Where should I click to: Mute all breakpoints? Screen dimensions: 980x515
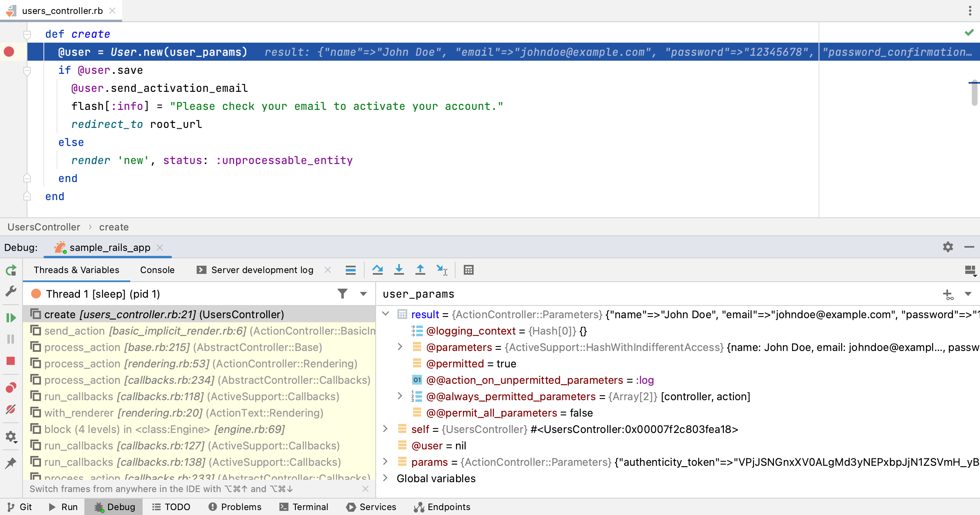pyautogui.click(x=11, y=409)
